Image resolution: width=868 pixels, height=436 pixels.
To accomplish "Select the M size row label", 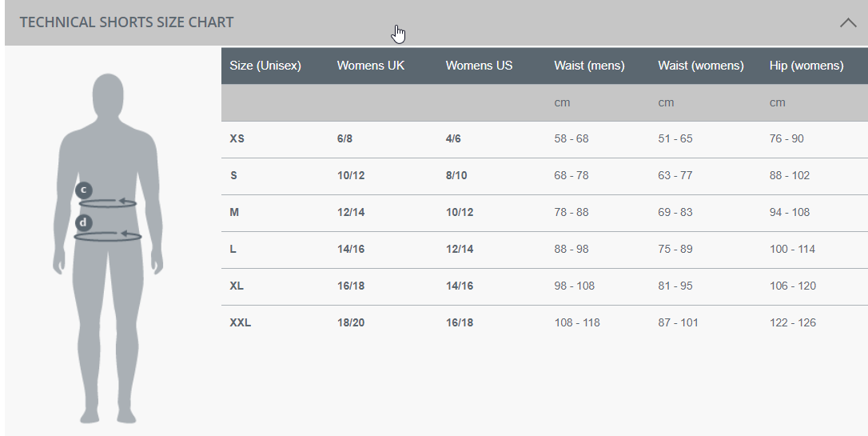I will [234, 213].
